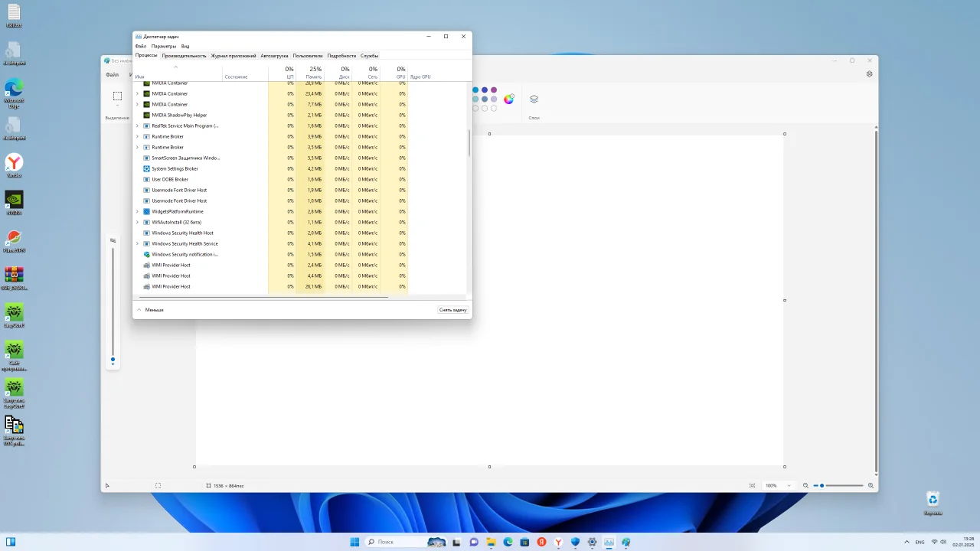Select the rectangular selection tool in Paint
Screen dimensions: 980x551
[117, 96]
